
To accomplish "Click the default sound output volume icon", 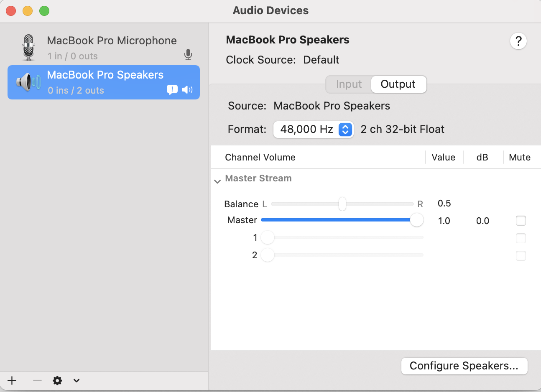I will (x=187, y=89).
